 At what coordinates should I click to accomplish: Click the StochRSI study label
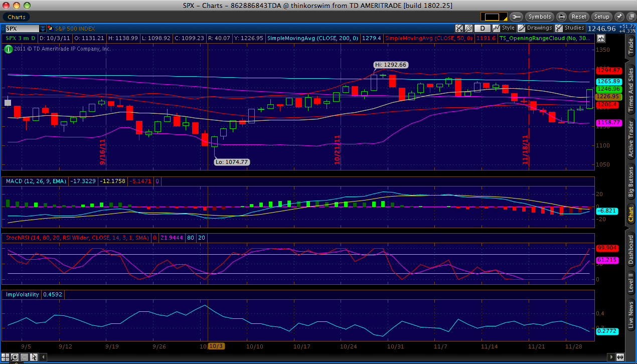[77, 238]
